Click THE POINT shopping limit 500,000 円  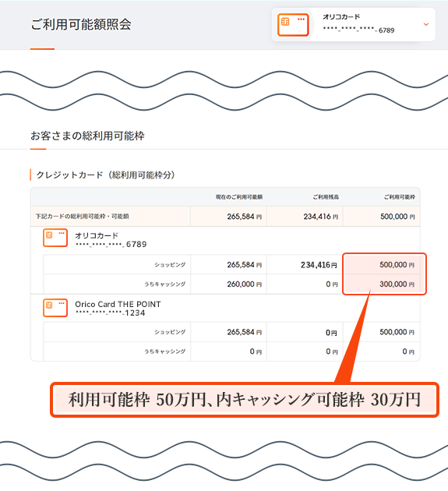pyautogui.click(x=397, y=332)
